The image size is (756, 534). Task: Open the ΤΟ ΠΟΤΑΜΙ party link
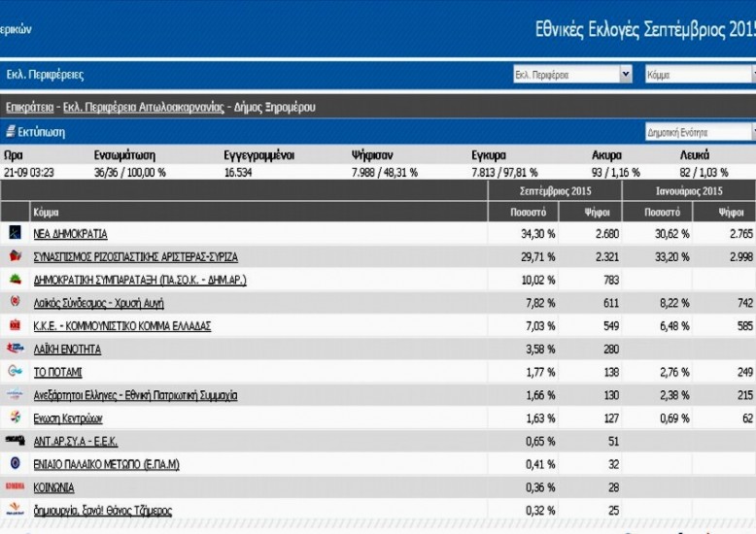point(57,373)
